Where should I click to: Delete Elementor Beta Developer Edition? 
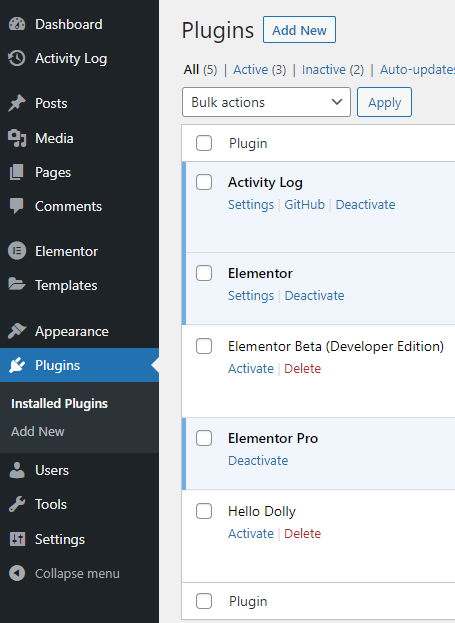click(302, 369)
